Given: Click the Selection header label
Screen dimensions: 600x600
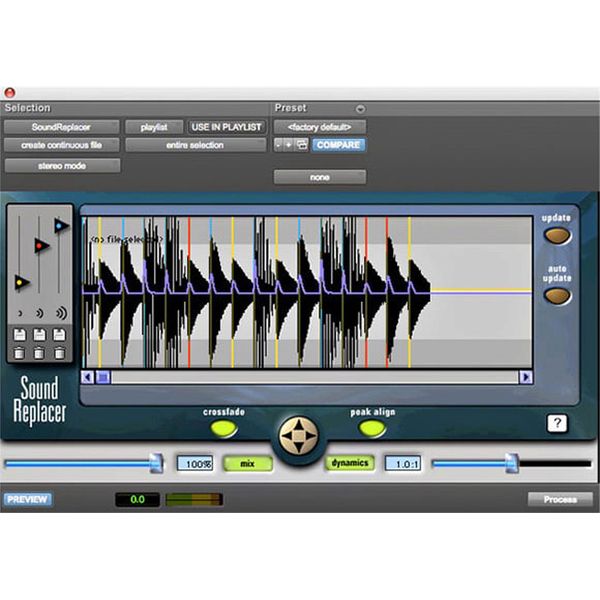Looking at the screenshot, I should pyautogui.click(x=28, y=108).
